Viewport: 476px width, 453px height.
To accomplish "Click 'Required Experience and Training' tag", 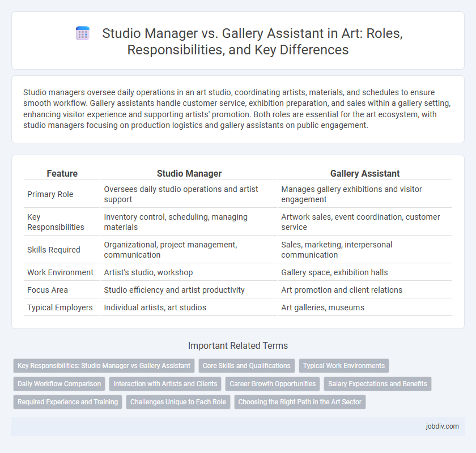I will click(67, 401).
